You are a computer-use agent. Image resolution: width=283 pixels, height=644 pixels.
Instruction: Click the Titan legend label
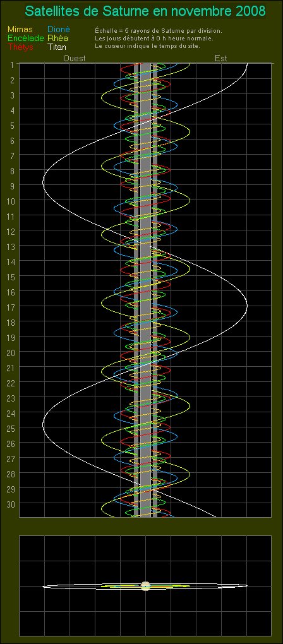point(57,47)
